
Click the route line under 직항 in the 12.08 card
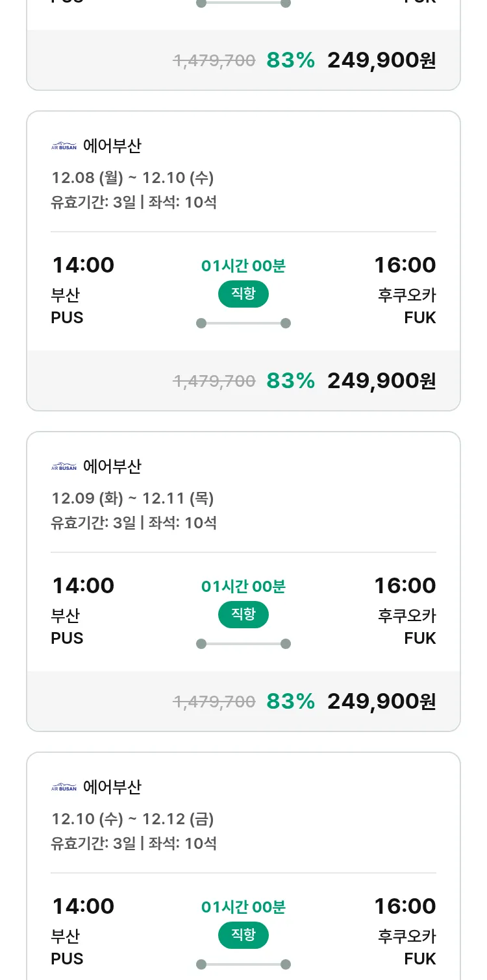point(243,323)
